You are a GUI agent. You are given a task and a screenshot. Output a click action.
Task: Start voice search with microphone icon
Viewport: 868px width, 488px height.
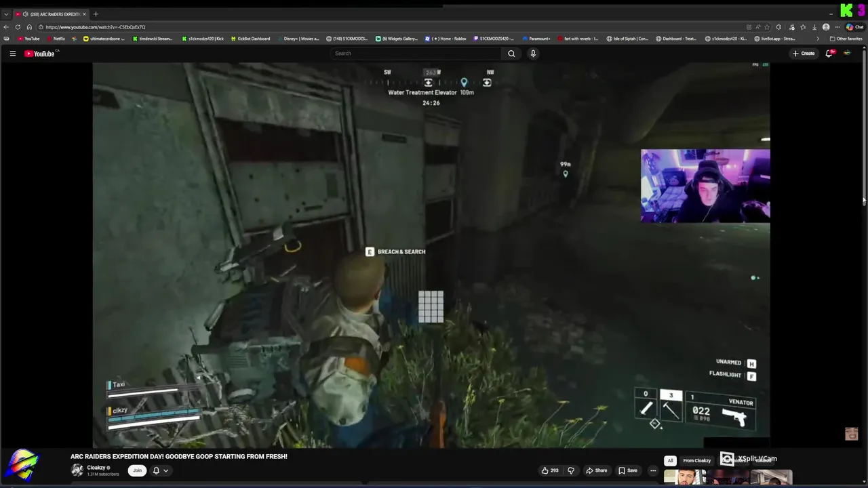(x=533, y=54)
